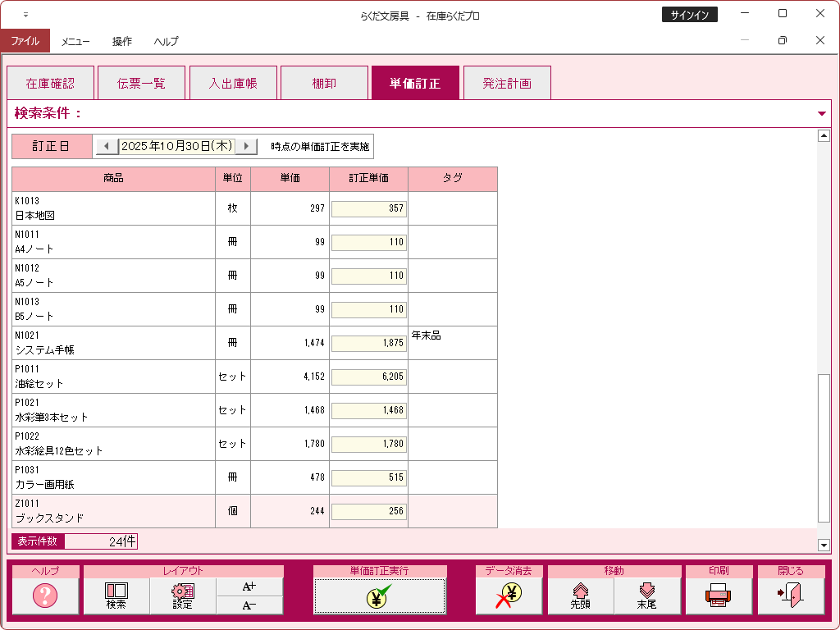Jump to first record with 先頭
This screenshot has width=840, height=630.
click(581, 596)
